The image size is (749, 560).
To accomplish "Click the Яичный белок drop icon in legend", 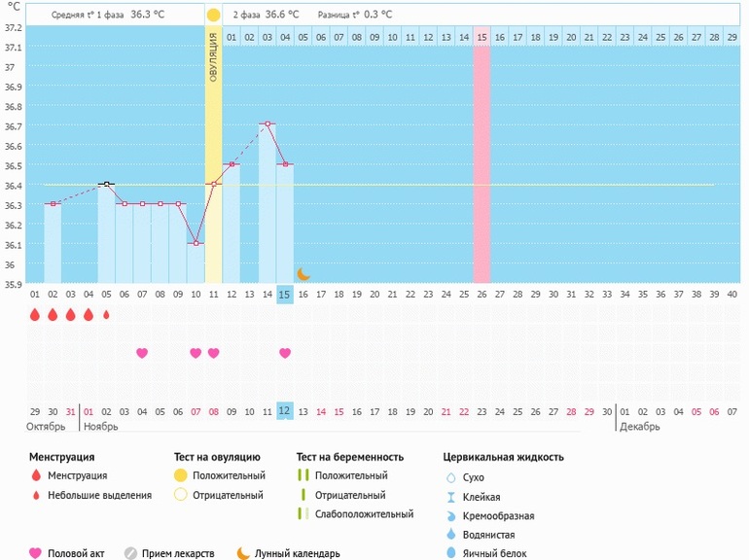I will [x=450, y=553].
